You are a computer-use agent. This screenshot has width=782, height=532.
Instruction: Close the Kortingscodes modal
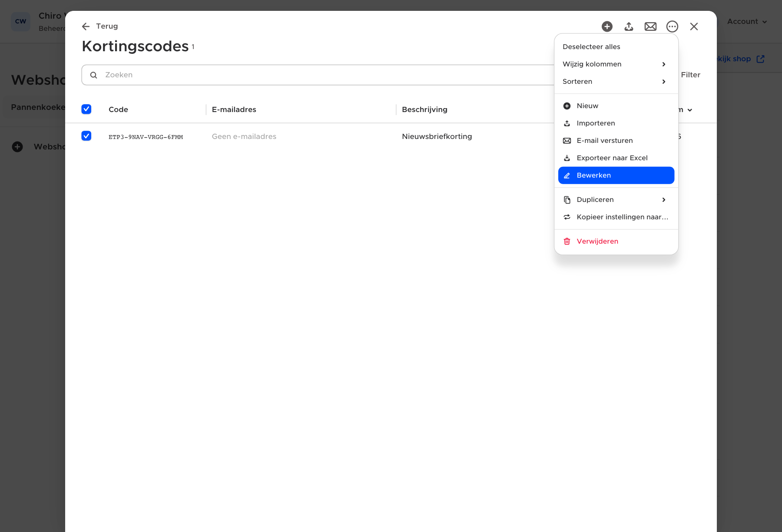(x=694, y=26)
